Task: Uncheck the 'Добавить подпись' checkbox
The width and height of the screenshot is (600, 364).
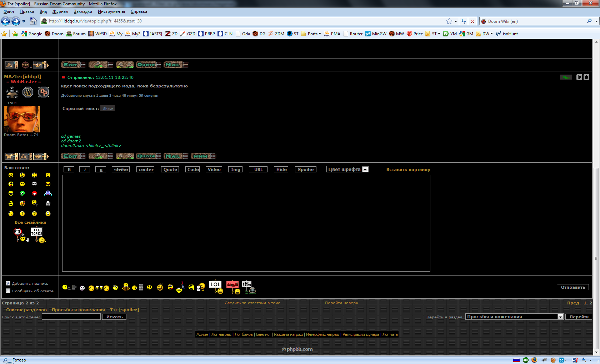Action: (x=8, y=283)
